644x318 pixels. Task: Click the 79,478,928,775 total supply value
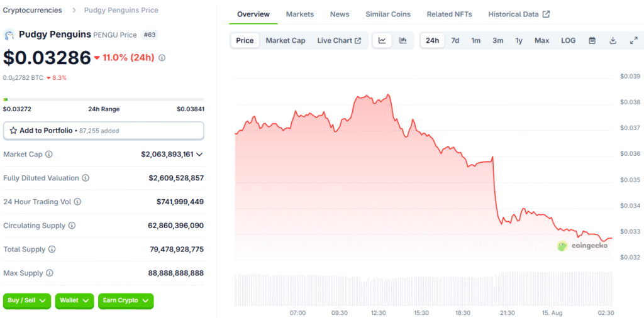tap(177, 249)
